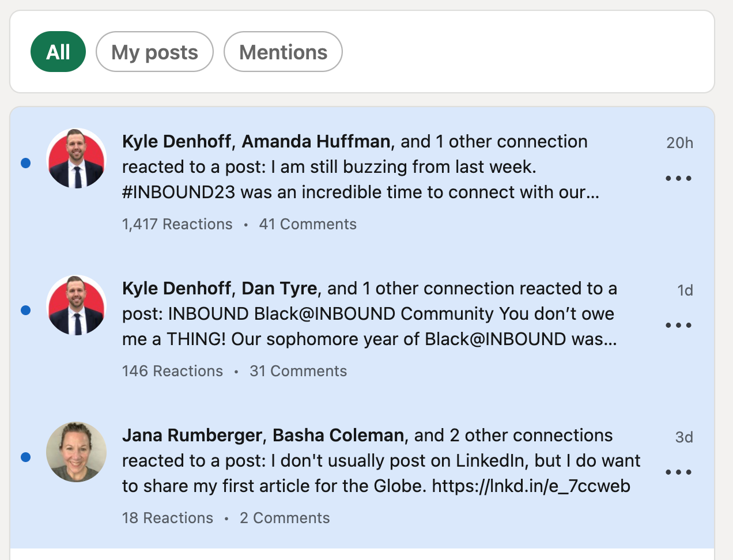Click the unread indicator dot on the first notification
733x560 pixels.
click(25, 163)
